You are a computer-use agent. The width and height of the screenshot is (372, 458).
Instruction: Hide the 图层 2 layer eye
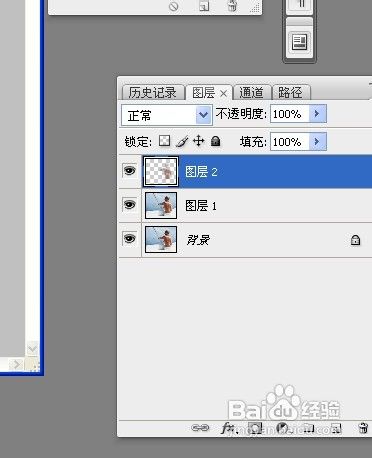130,171
